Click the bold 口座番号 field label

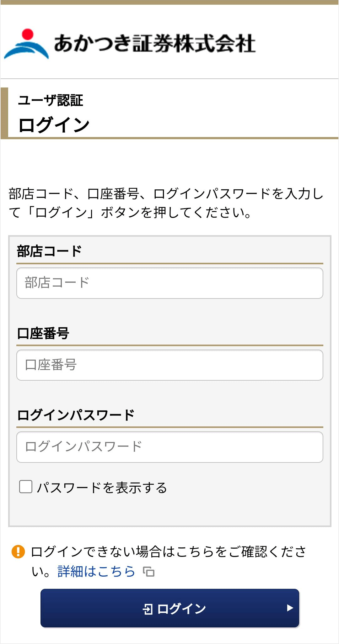coord(43,333)
